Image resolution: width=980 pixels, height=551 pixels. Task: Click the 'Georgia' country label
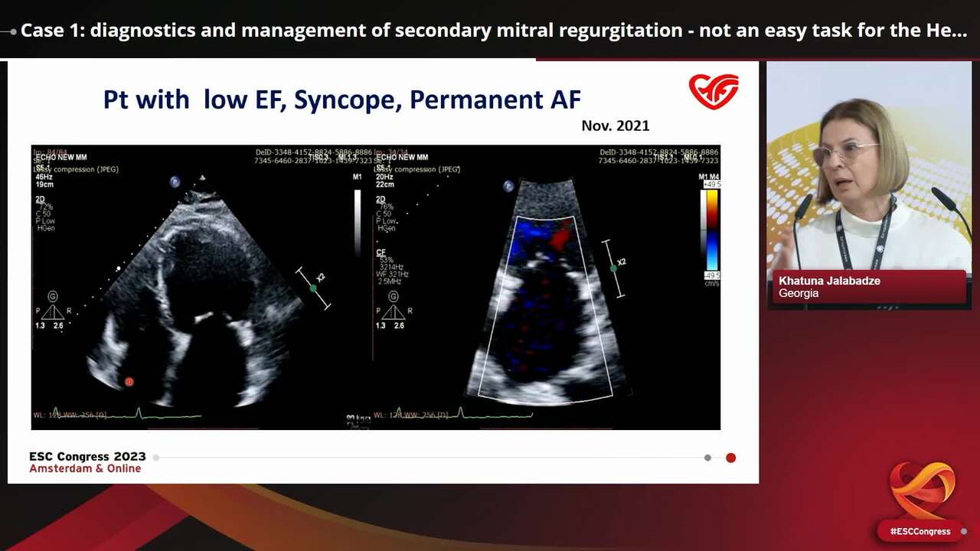pyautogui.click(x=799, y=293)
